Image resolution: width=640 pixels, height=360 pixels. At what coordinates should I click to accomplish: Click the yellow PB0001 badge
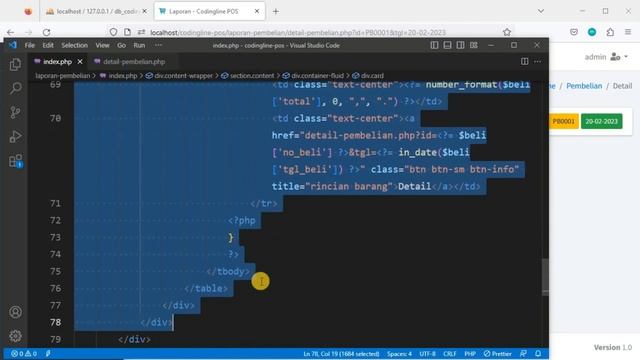tap(563, 121)
